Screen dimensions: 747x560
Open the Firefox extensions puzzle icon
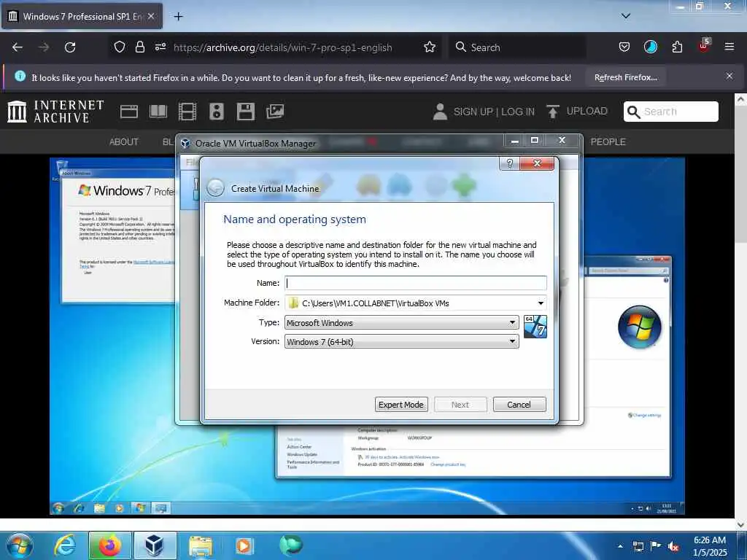coord(677,47)
